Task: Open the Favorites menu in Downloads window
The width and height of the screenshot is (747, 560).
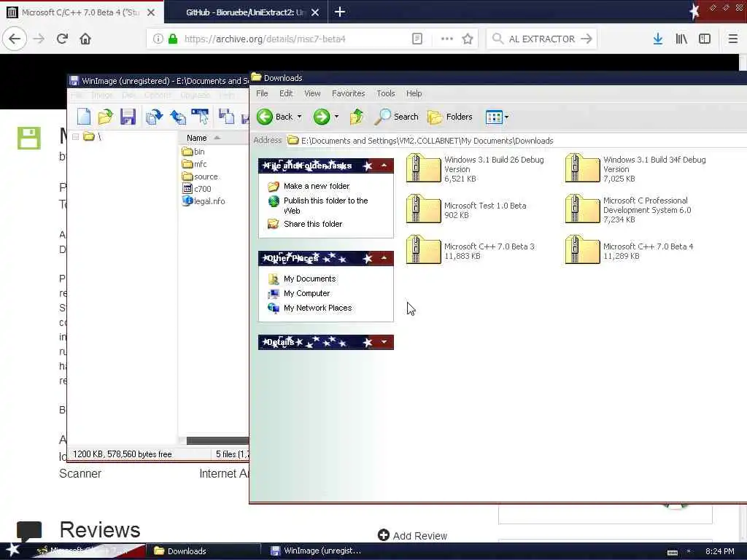Action: [x=348, y=93]
